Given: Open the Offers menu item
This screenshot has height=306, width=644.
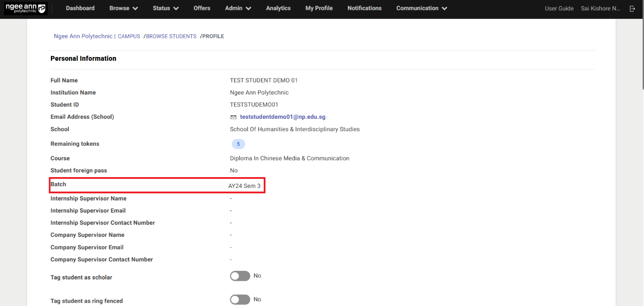Looking at the screenshot, I should (202, 8).
